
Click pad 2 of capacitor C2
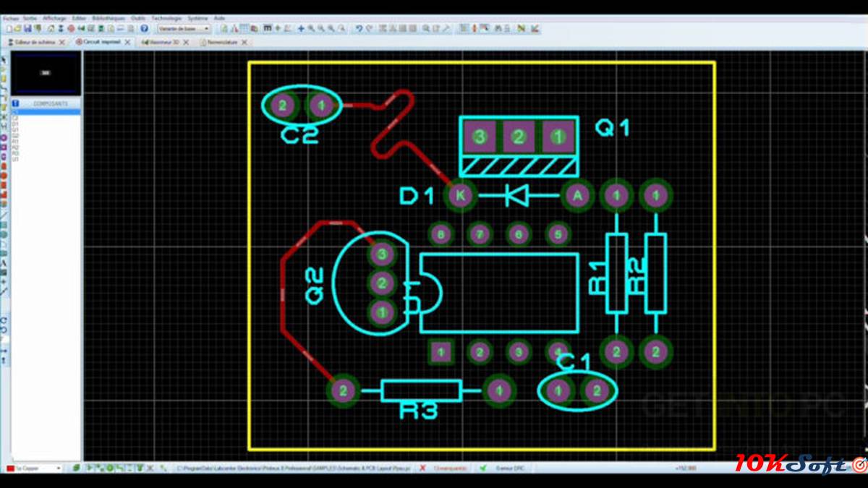[282, 106]
